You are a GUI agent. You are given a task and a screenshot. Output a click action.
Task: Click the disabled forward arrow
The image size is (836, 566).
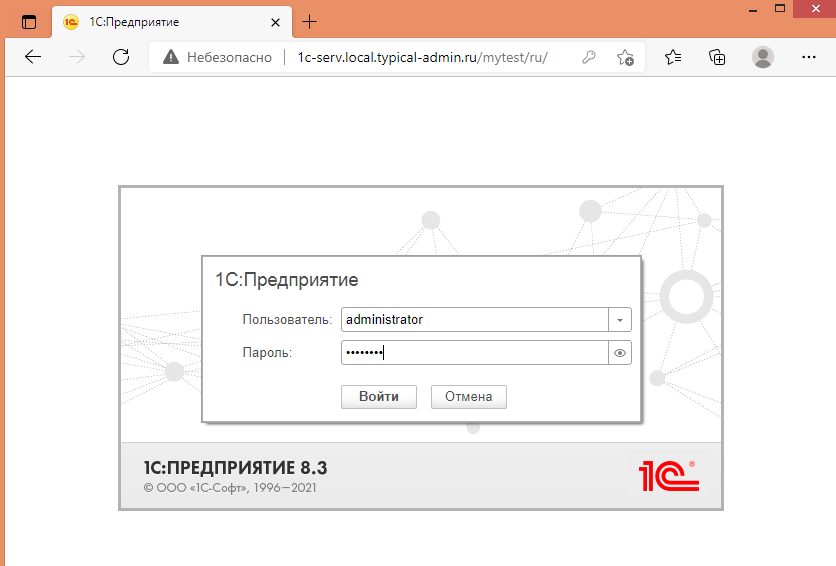[77, 57]
